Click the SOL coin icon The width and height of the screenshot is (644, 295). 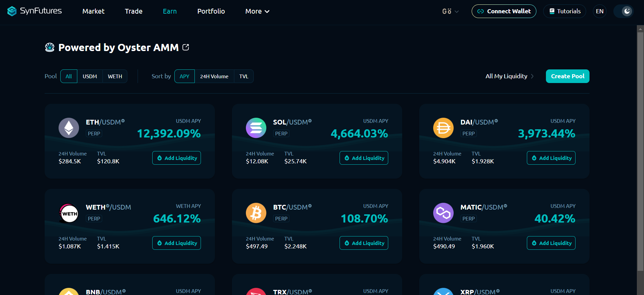click(x=256, y=128)
